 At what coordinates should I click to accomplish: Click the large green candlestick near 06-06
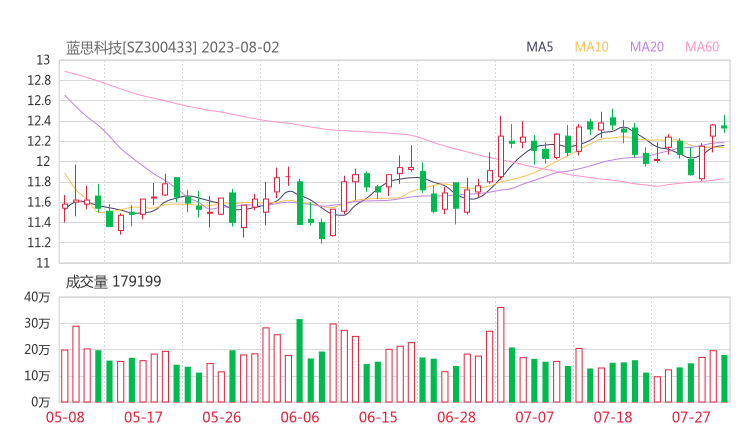click(300, 203)
